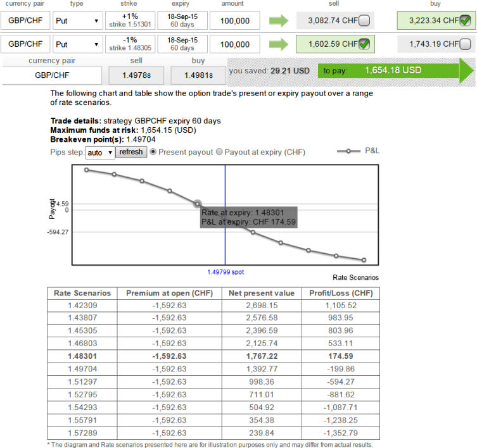Click the P&L legend marker icon
Image resolution: width=477 pixels, height=448 pixels.
tap(348, 151)
